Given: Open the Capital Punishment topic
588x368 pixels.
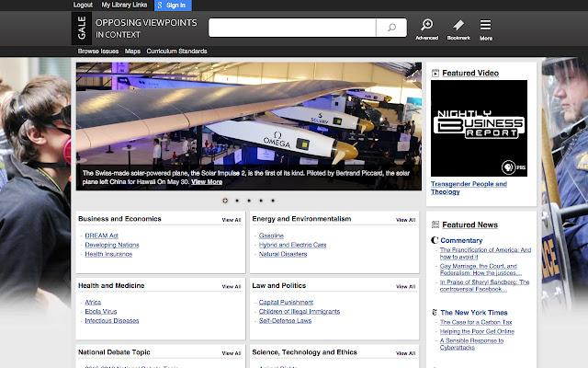Looking at the screenshot, I should click(286, 303).
